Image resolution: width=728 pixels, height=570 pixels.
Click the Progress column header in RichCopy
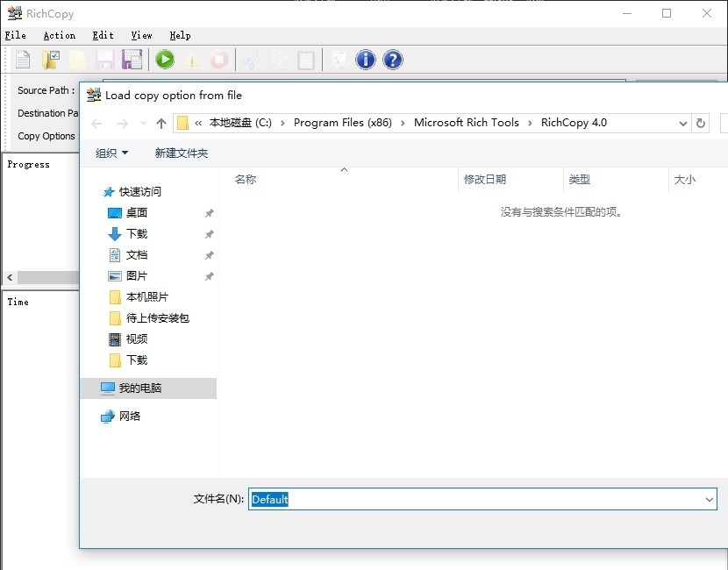pos(29,165)
